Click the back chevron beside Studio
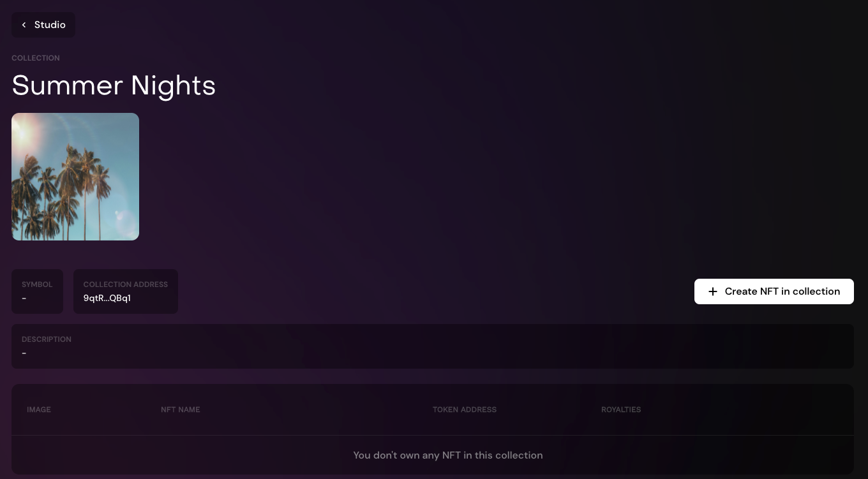Viewport: 868px width, 479px height. (x=24, y=25)
